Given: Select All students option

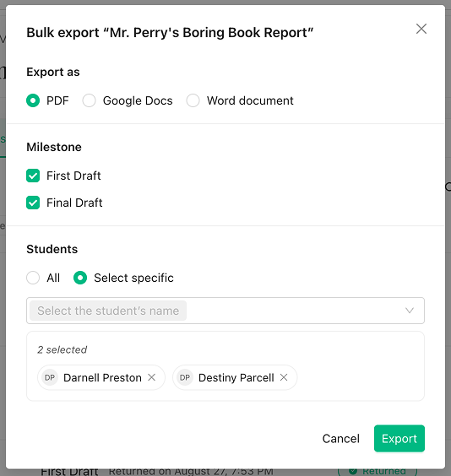Looking at the screenshot, I should pyautogui.click(x=33, y=278).
